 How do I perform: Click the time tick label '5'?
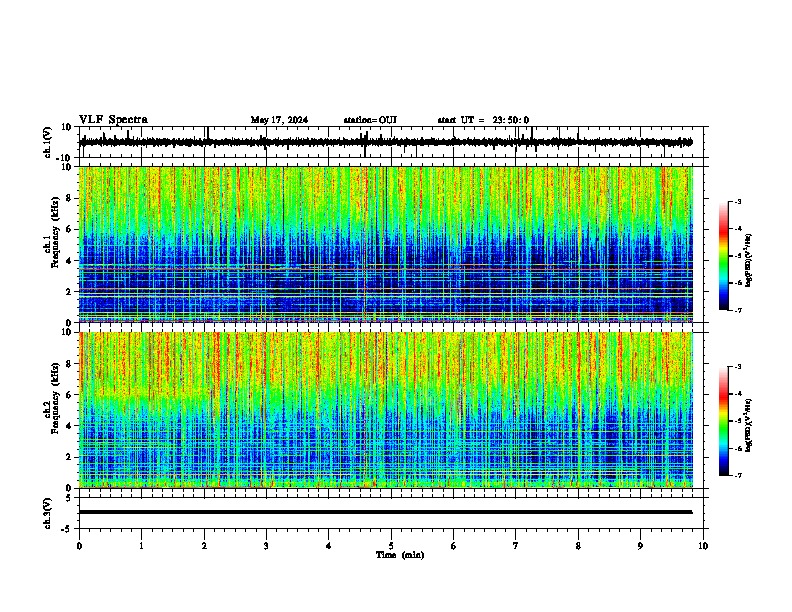coord(391,546)
